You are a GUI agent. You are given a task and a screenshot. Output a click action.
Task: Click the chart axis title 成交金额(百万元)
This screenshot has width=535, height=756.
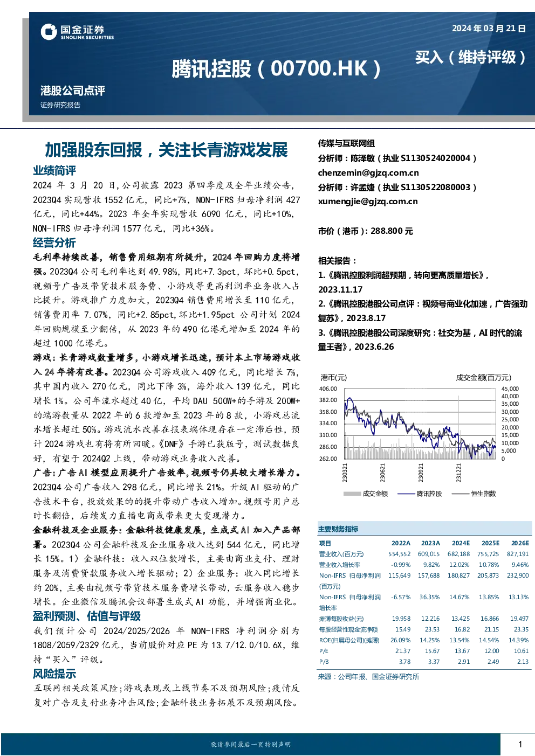(484, 377)
